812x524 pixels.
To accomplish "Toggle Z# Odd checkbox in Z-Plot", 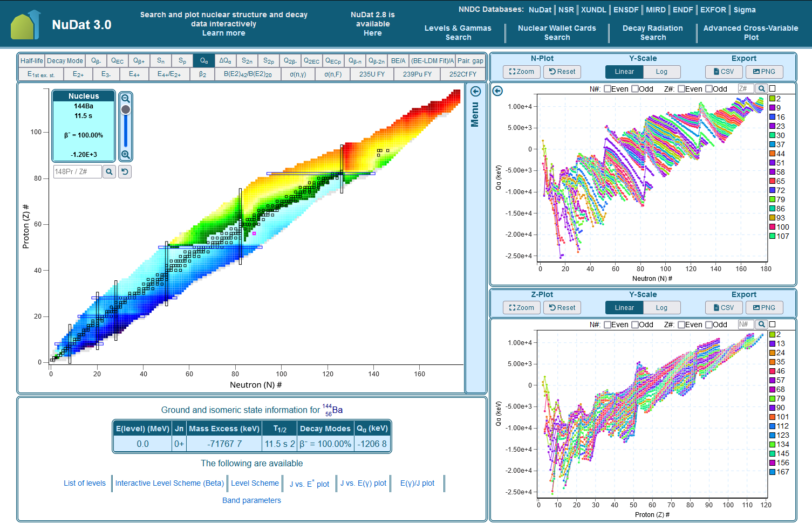I will click(709, 325).
